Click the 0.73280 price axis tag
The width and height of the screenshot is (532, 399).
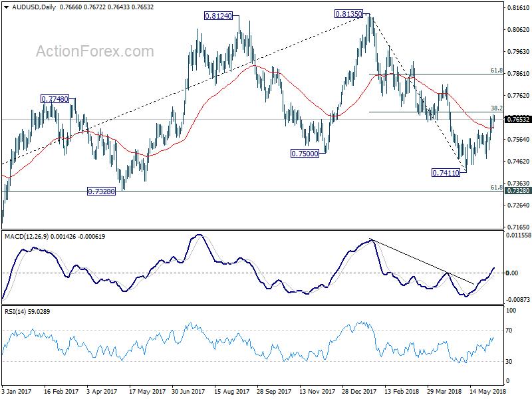[518, 191]
